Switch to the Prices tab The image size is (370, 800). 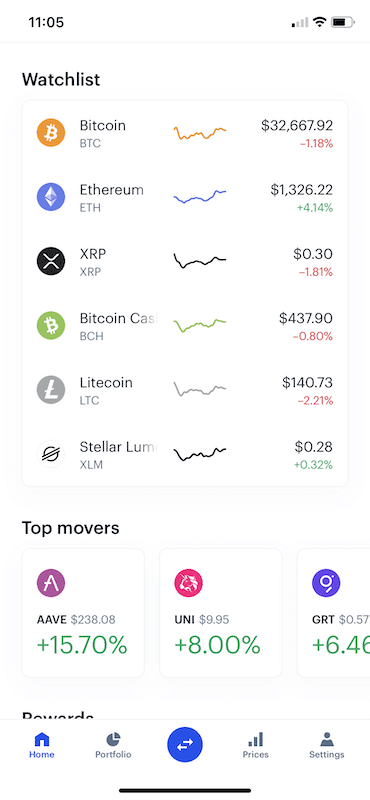point(256,745)
